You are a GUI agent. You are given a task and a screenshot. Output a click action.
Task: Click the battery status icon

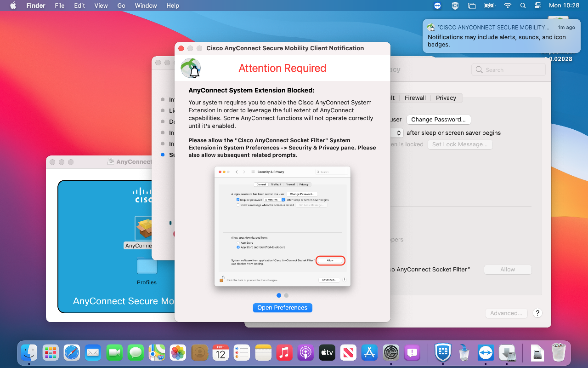[x=490, y=6]
